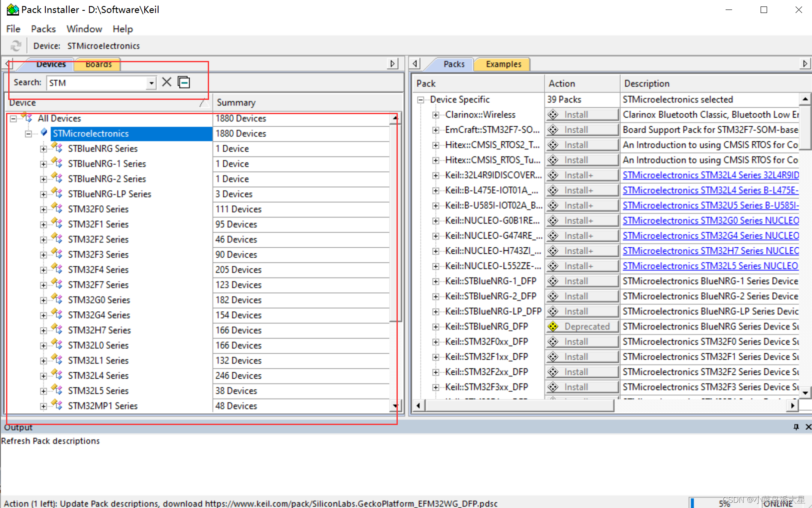The width and height of the screenshot is (812, 508).
Task: Click the collapse all tree icon
Action: (184, 82)
